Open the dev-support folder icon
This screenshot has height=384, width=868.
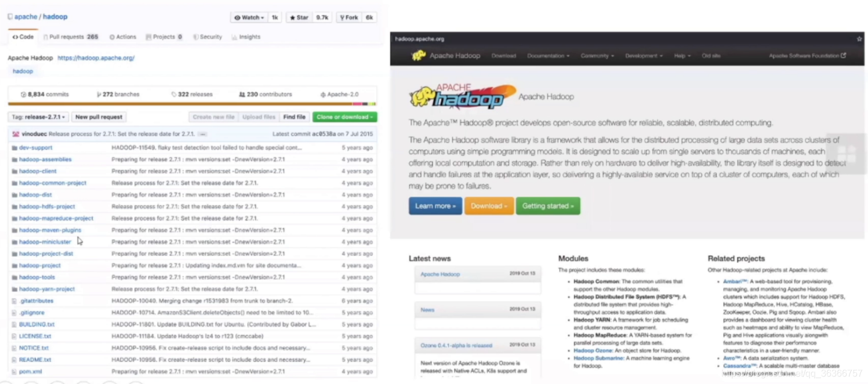pos(14,148)
